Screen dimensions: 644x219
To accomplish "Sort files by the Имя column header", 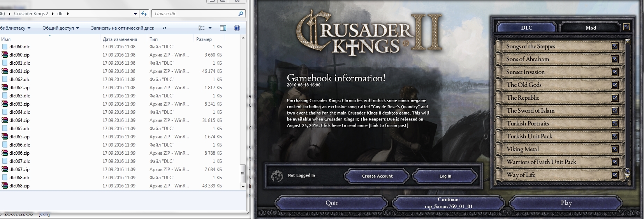I will click(50, 39).
